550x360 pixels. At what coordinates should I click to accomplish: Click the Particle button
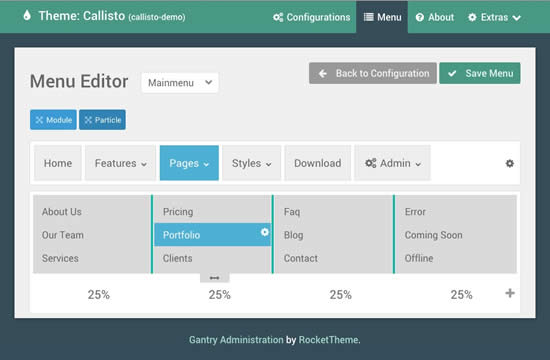click(102, 120)
